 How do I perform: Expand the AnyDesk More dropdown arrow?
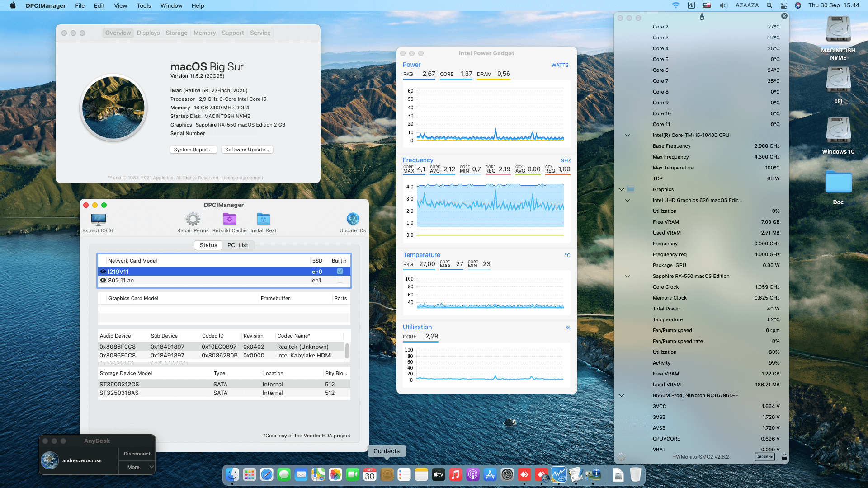click(x=151, y=467)
